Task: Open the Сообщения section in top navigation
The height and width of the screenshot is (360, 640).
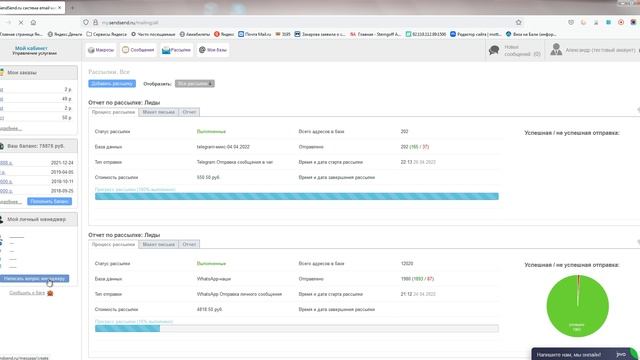Action: [x=138, y=50]
